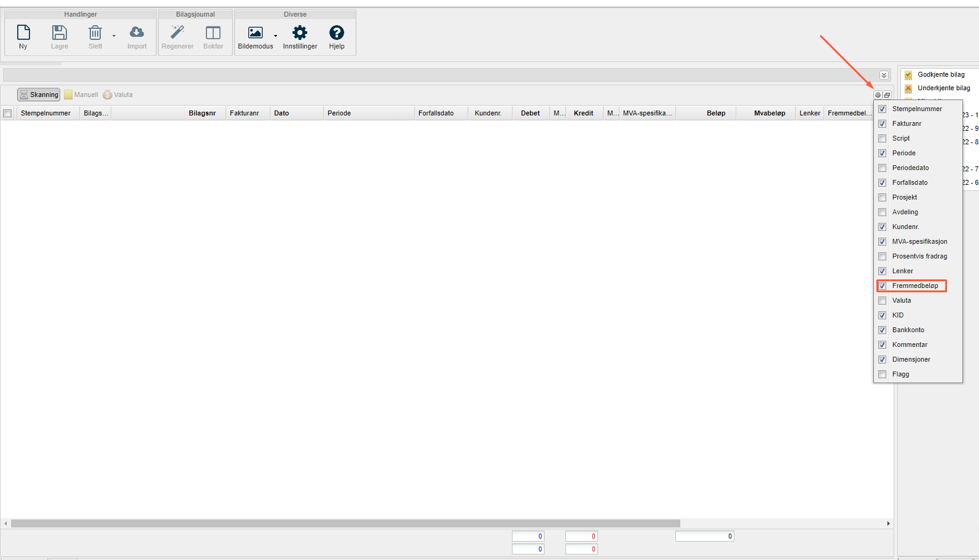Switch to the Skanning tab
Viewport: 979px width, 560px height.
click(39, 95)
